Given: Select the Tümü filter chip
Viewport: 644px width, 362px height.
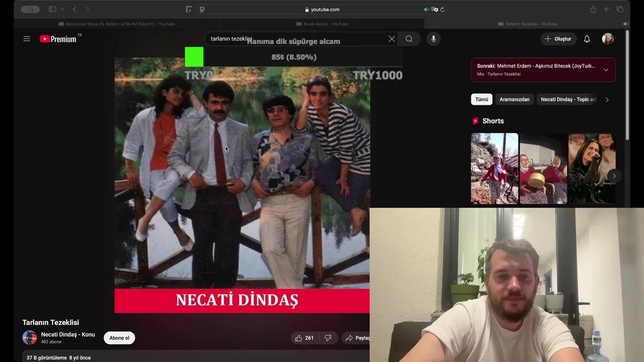Looking at the screenshot, I should point(481,99).
